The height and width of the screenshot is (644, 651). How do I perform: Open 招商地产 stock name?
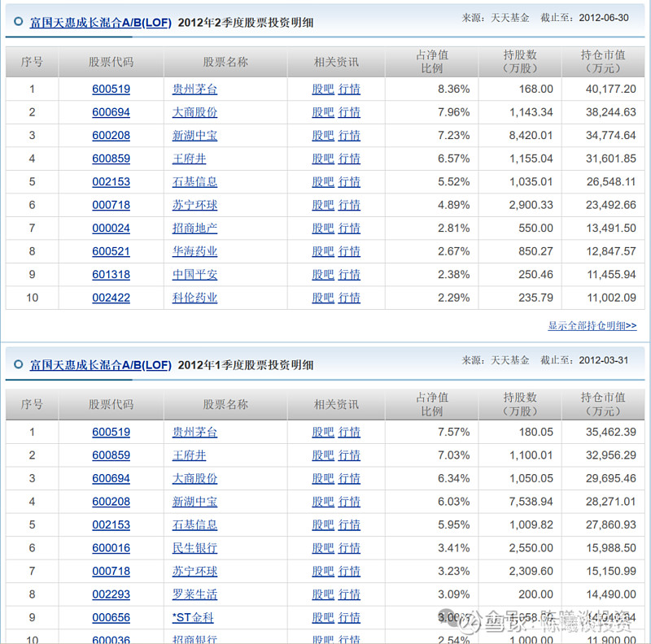[x=194, y=228]
